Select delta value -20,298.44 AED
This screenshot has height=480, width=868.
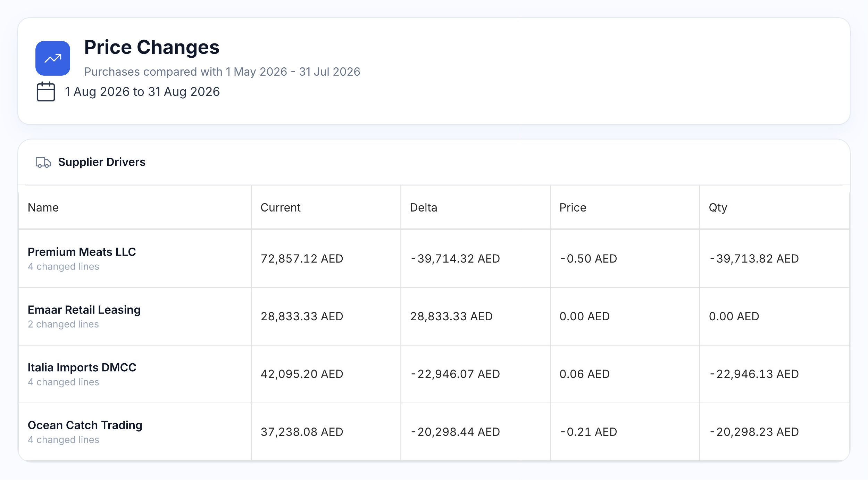point(455,432)
